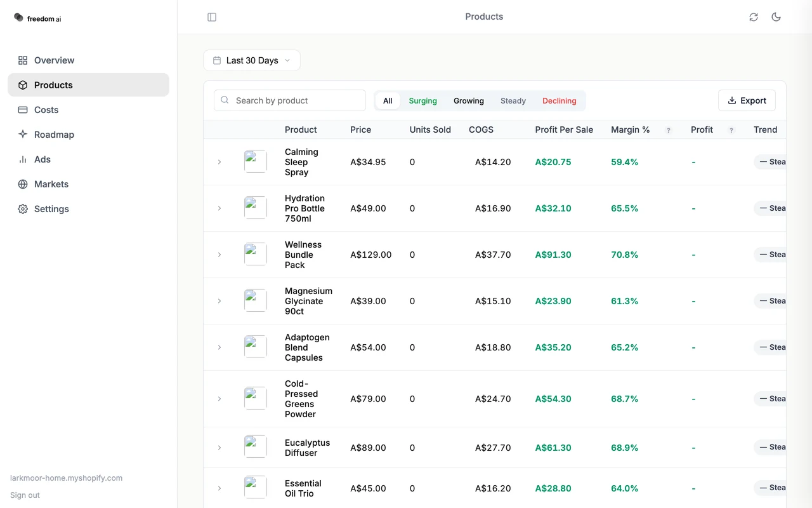812x508 pixels.
Task: Select the Surging filter tab
Action: 422,100
